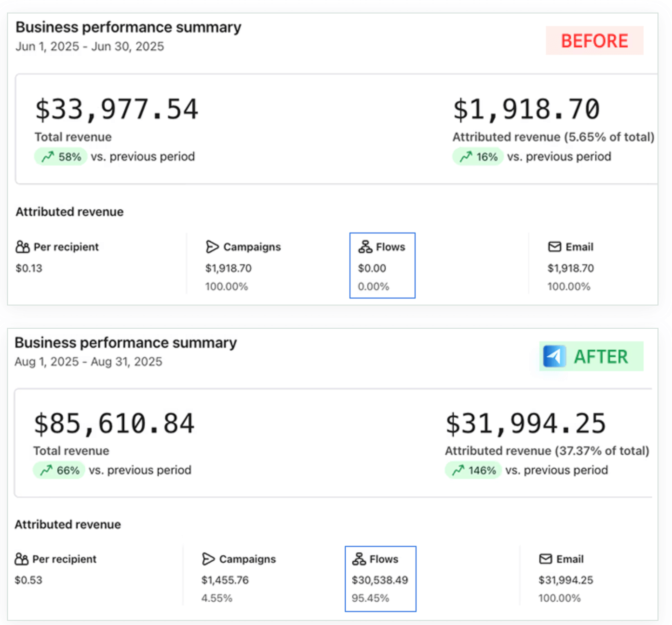
Task: Click the Email envelope icon in August summary
Action: point(545,559)
